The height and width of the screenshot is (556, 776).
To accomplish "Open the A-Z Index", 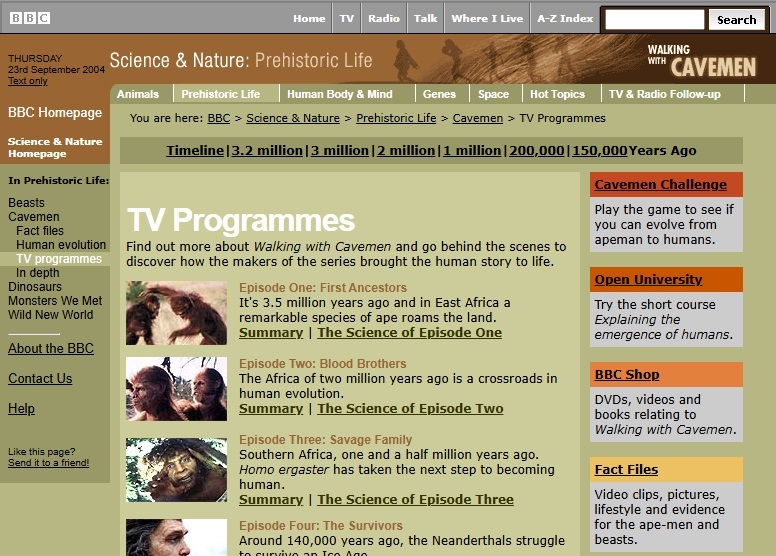I will click(x=565, y=18).
